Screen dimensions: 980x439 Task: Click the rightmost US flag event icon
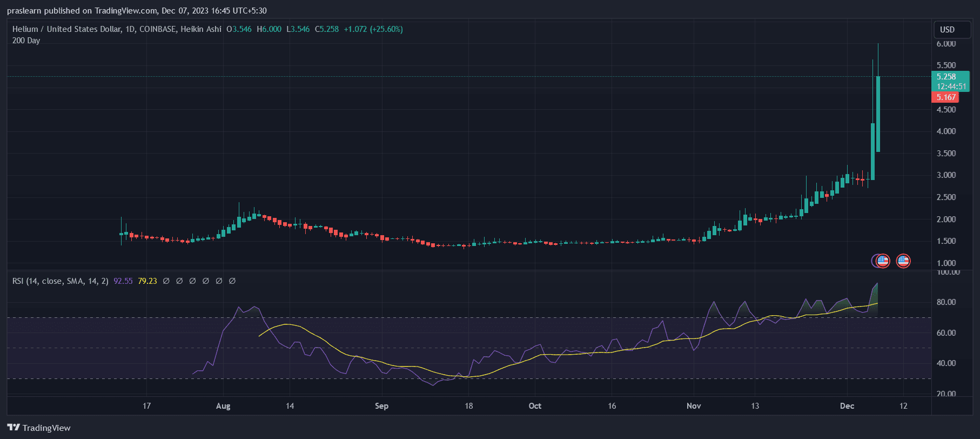coord(903,261)
